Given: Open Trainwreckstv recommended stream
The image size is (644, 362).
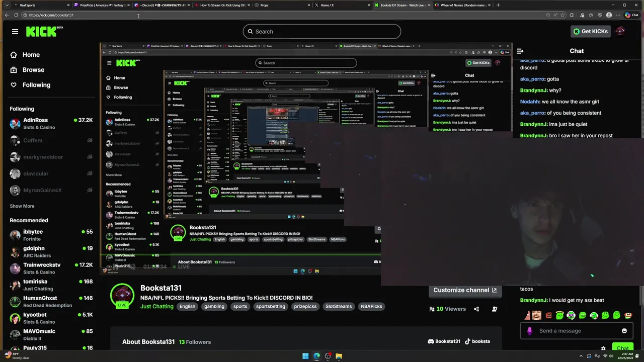Looking at the screenshot, I should coord(50,268).
